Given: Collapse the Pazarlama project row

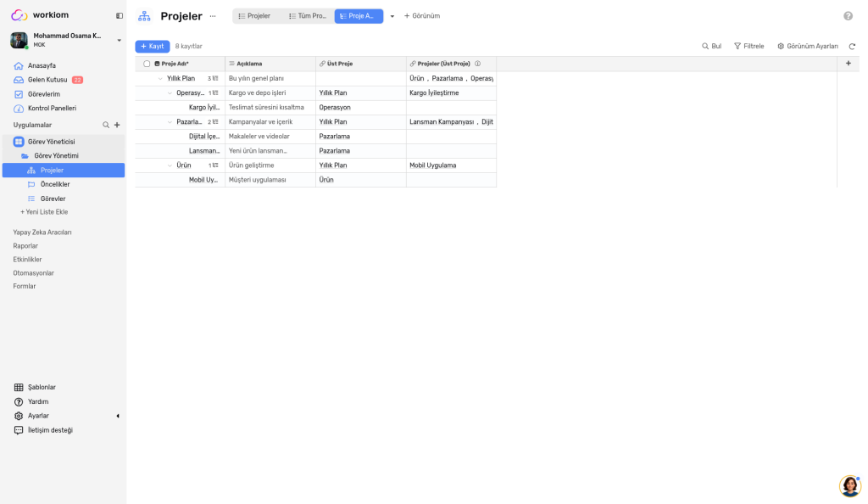Looking at the screenshot, I should coord(170,122).
